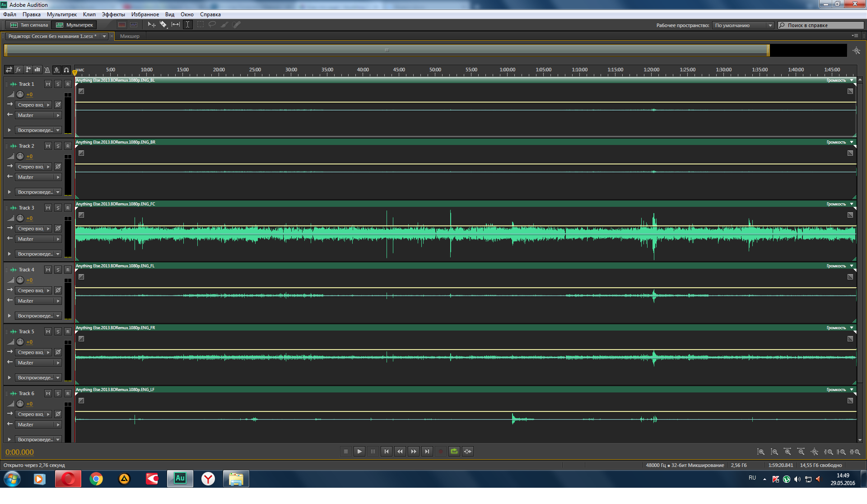Click the Мультитрек view button
This screenshot has width=867, height=504.
click(x=75, y=25)
